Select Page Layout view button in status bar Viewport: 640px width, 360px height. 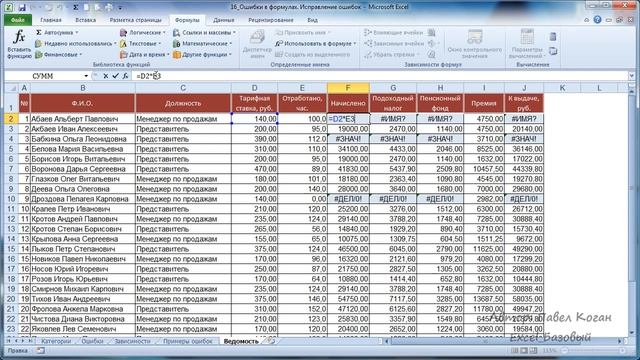point(524,351)
